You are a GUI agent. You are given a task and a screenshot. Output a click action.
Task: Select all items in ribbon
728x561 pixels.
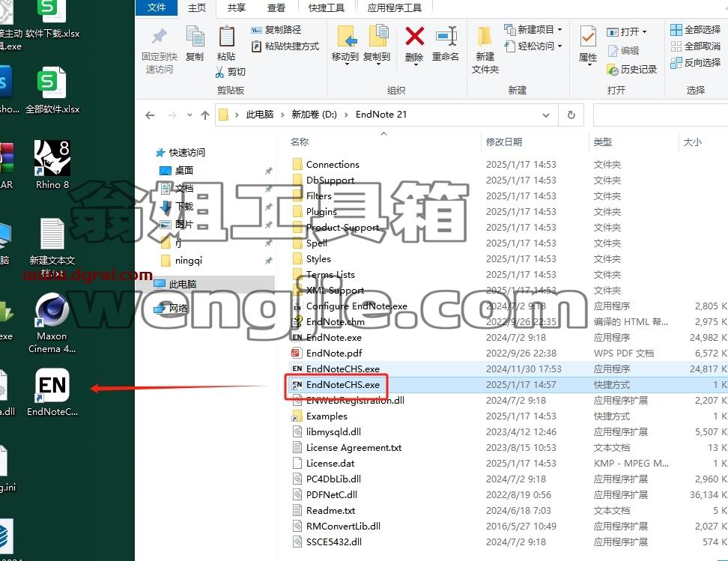(695, 30)
